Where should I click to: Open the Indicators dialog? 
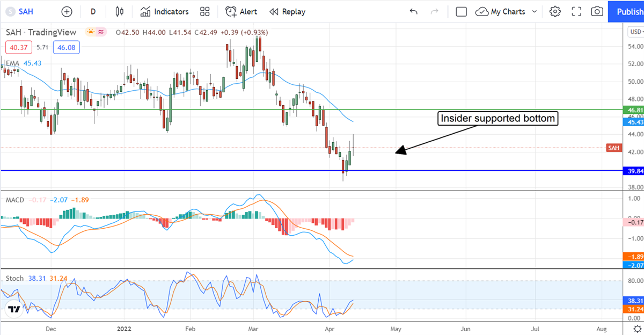pyautogui.click(x=165, y=11)
